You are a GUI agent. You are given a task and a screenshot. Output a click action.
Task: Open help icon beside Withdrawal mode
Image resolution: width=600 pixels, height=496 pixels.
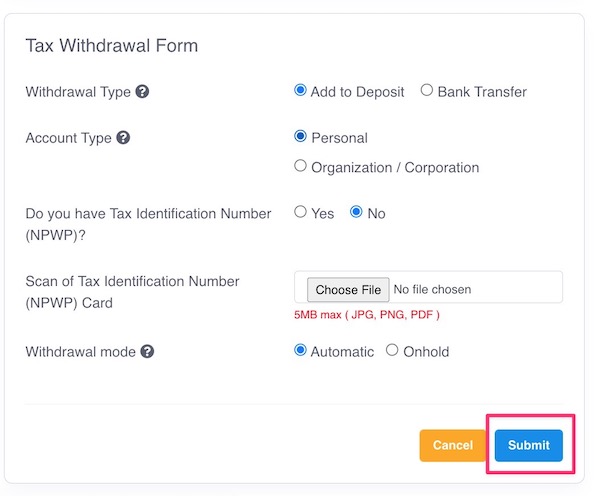pyautogui.click(x=147, y=351)
